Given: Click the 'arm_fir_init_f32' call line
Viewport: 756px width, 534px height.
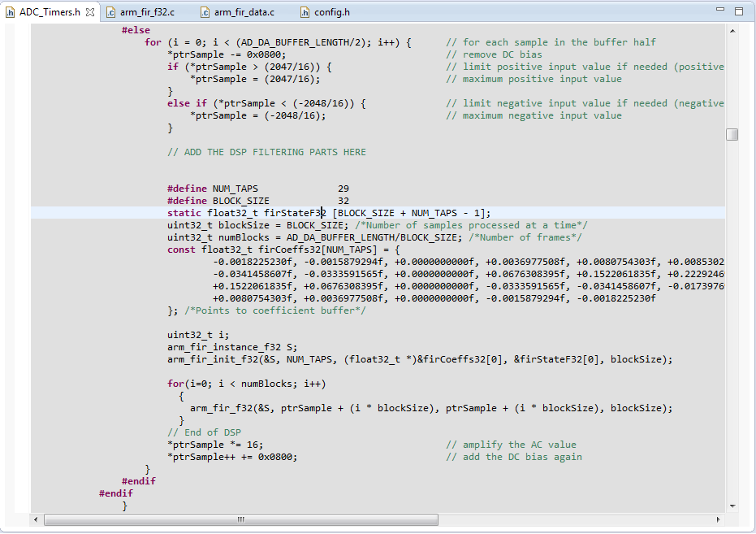Looking at the screenshot, I should [420, 359].
